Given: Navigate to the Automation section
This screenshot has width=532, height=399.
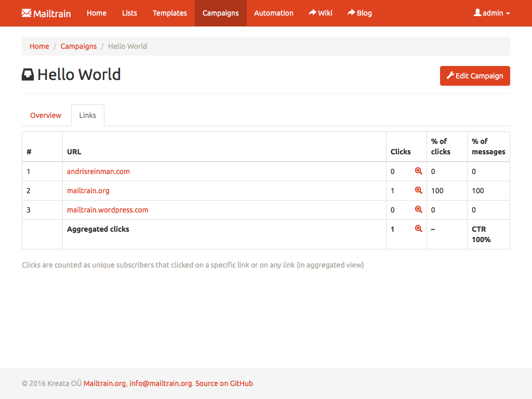Looking at the screenshot, I should 273,13.
